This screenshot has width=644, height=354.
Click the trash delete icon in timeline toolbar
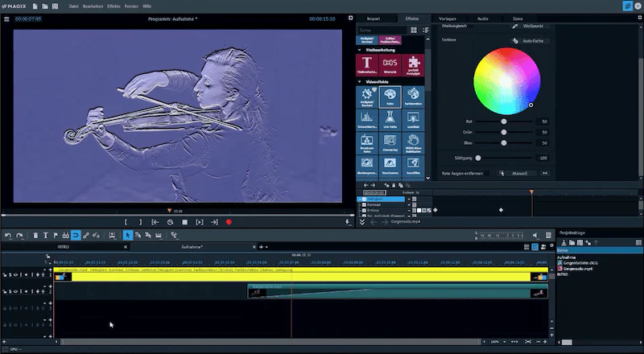coord(35,235)
